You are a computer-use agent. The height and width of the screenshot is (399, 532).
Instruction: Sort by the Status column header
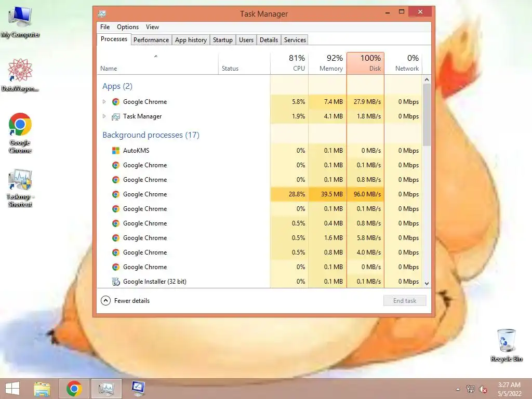pos(244,63)
